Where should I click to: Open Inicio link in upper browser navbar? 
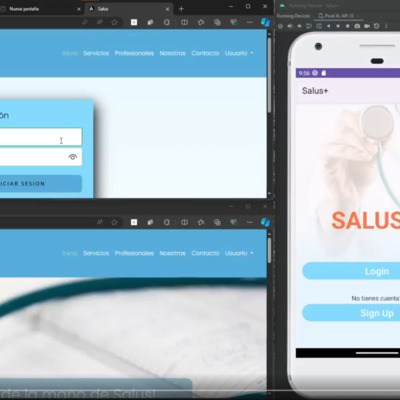70,53
